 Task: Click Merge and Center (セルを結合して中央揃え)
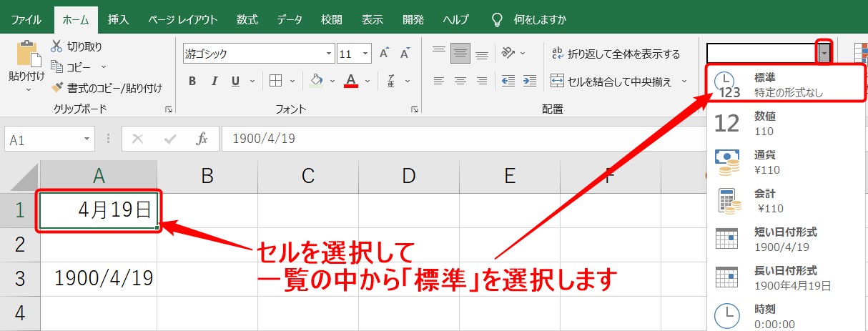tap(612, 81)
